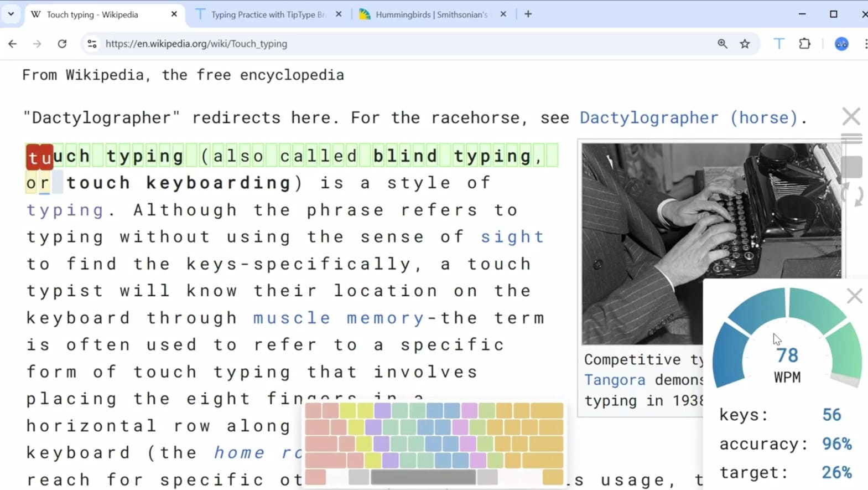Open the three-line menu icon in typing sidebar
868x490 pixels.
click(x=851, y=138)
